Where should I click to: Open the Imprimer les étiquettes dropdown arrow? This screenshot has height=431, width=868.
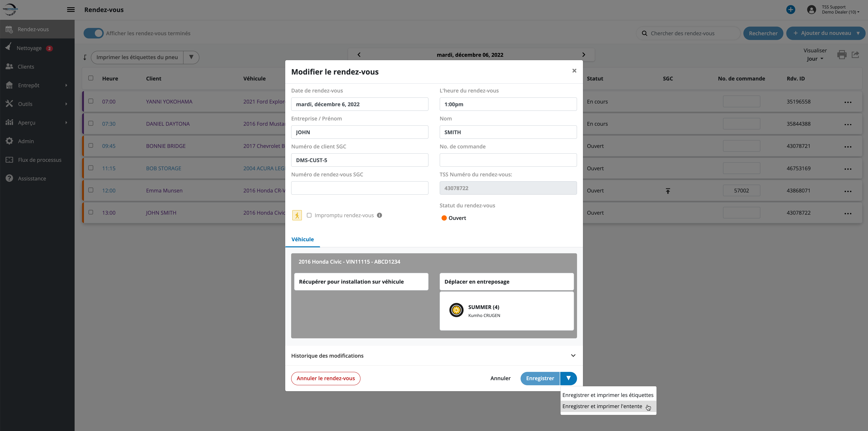pyautogui.click(x=191, y=57)
